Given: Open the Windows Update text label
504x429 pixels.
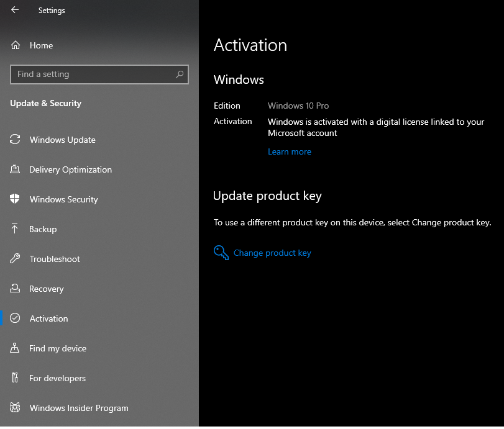Looking at the screenshot, I should [x=62, y=140].
